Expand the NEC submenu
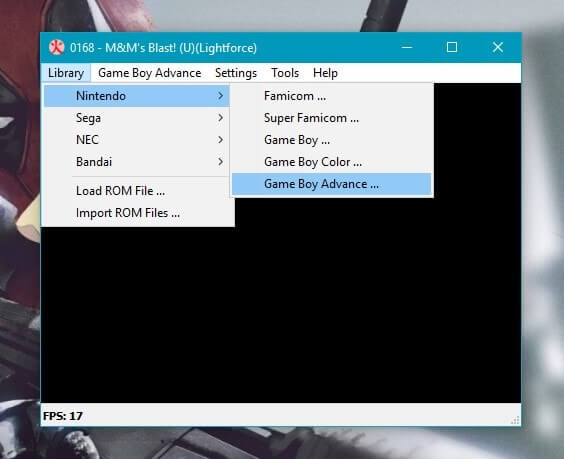 tap(136, 140)
